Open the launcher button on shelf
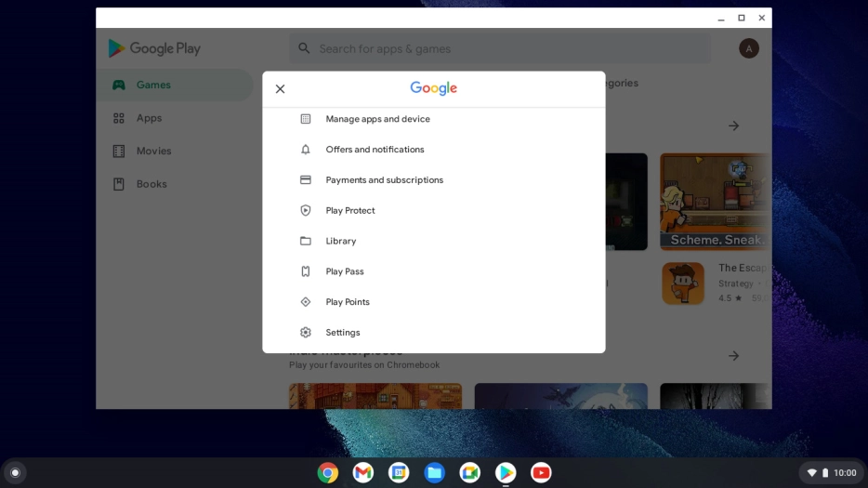 pos(16,473)
